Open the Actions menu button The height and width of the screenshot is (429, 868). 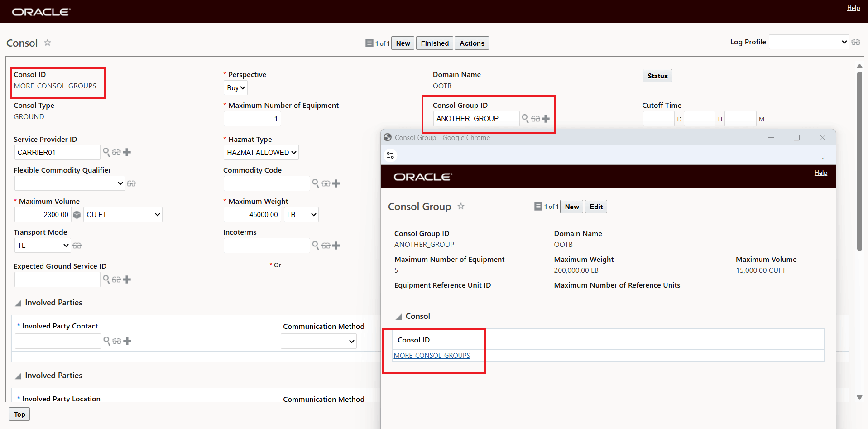tap(472, 43)
